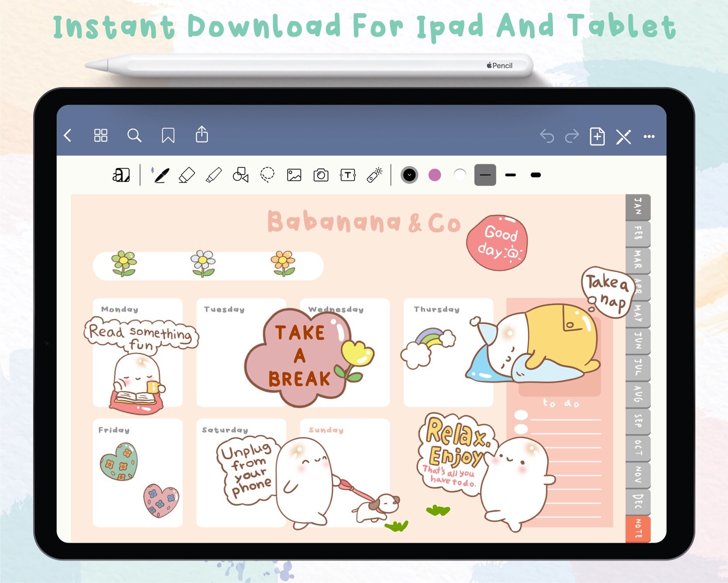Open the AUG month tab
This screenshot has width=728, height=583.
pyautogui.click(x=638, y=394)
